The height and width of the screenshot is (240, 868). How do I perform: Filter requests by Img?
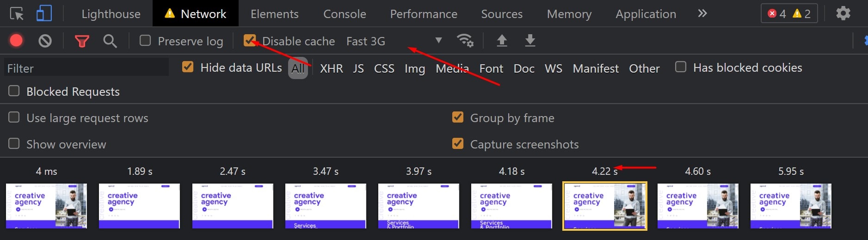415,68
